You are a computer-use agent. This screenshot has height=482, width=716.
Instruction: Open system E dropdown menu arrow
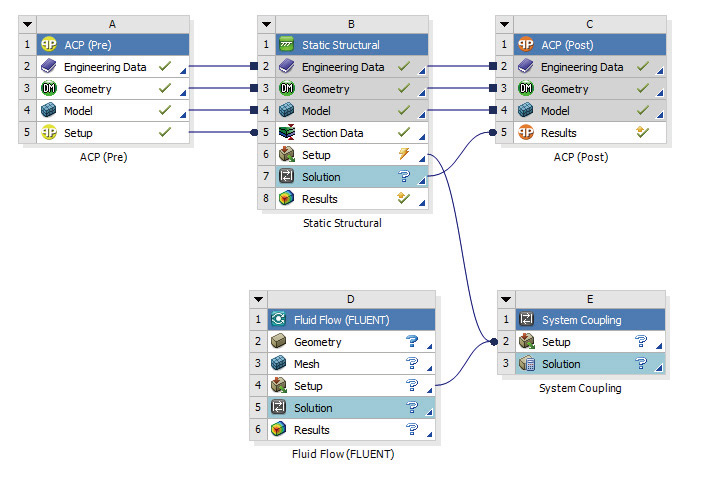[506, 299]
